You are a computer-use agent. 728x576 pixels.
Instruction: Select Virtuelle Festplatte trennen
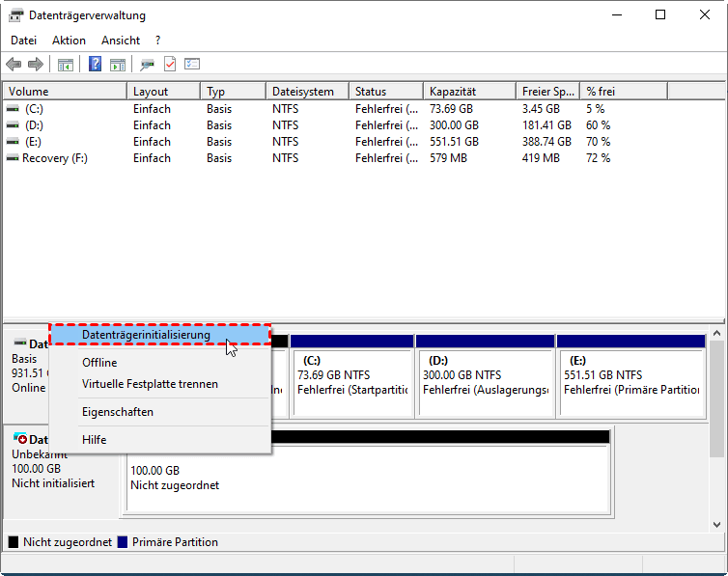click(159, 384)
